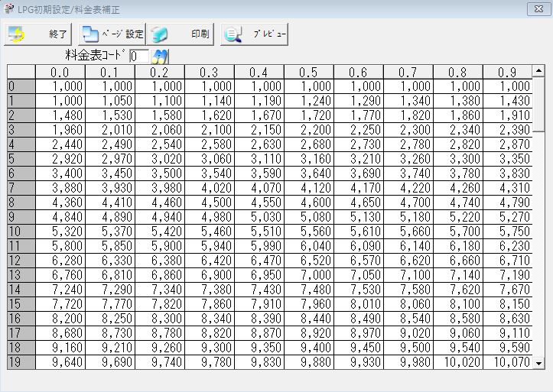Click the cell containing 1,050

tap(109, 101)
